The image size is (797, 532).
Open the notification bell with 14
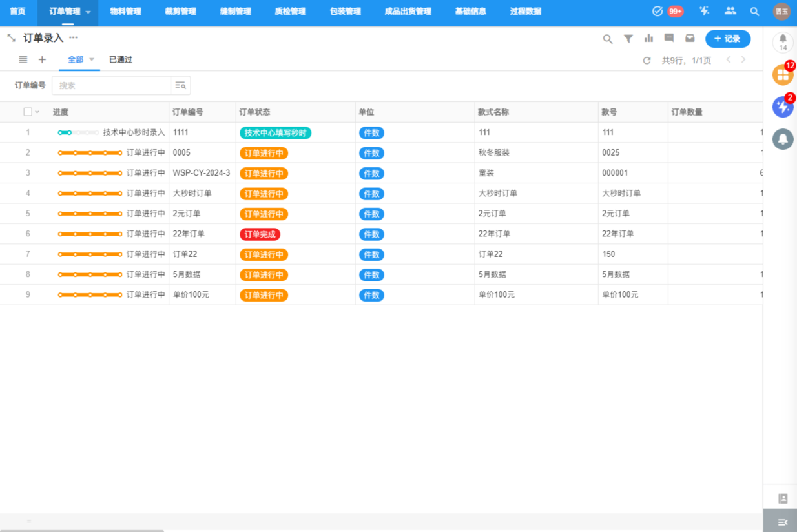(783, 41)
